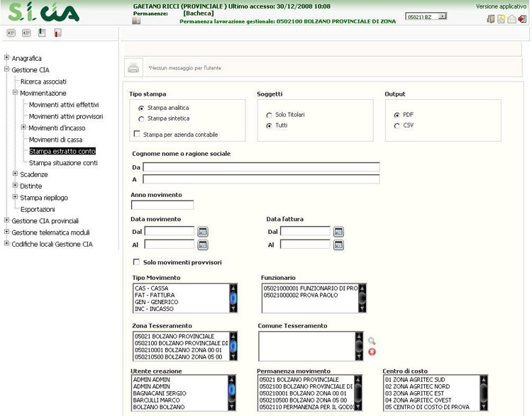
Task: Click the Cognome nome 'Da' input field
Action: [x=261, y=167]
